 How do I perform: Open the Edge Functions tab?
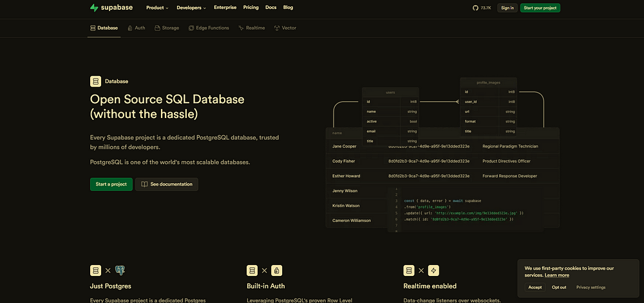209,28
